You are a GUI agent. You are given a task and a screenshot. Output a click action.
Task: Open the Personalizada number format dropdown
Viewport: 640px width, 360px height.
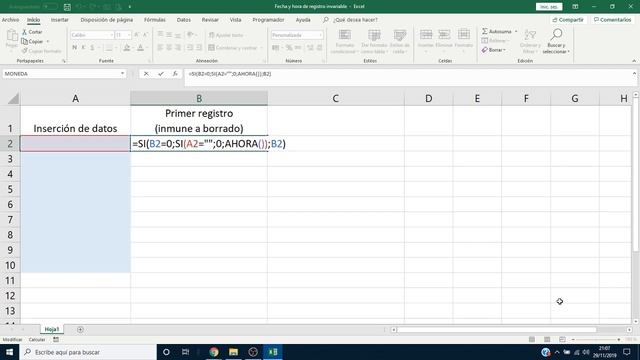[x=321, y=36]
